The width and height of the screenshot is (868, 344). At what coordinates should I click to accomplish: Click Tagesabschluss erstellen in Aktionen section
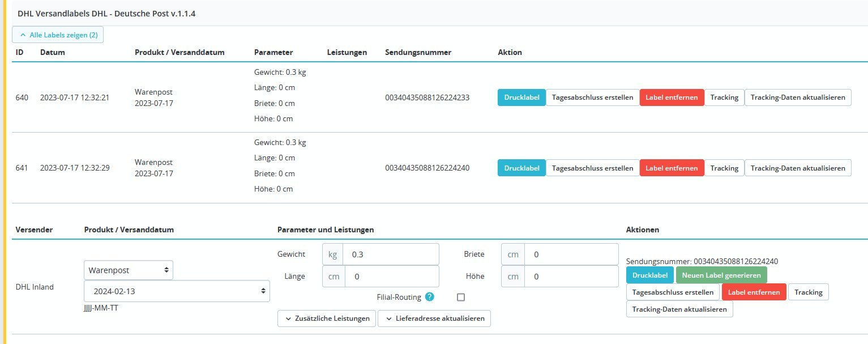click(673, 292)
